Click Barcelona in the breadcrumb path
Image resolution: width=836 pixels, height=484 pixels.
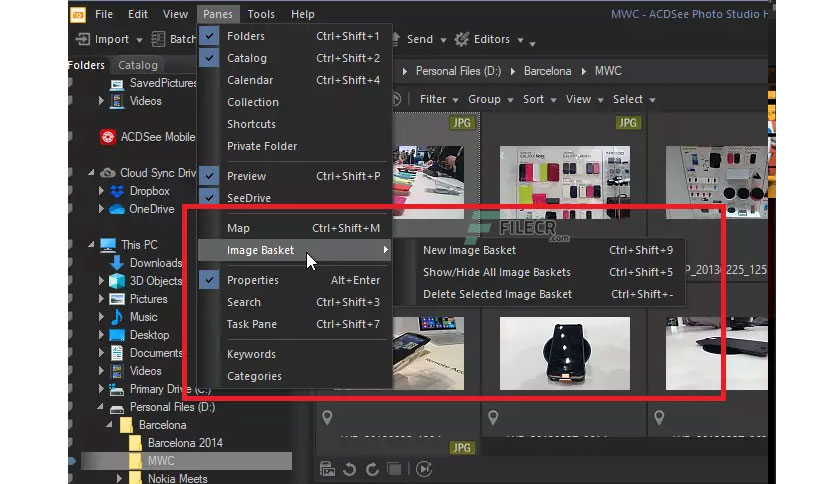pos(547,71)
